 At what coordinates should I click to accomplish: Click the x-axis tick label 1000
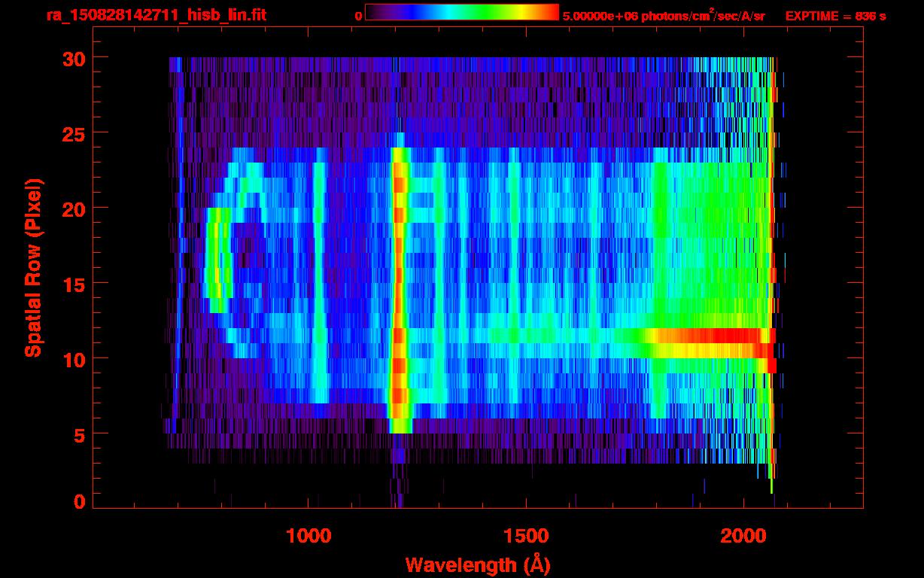309,536
